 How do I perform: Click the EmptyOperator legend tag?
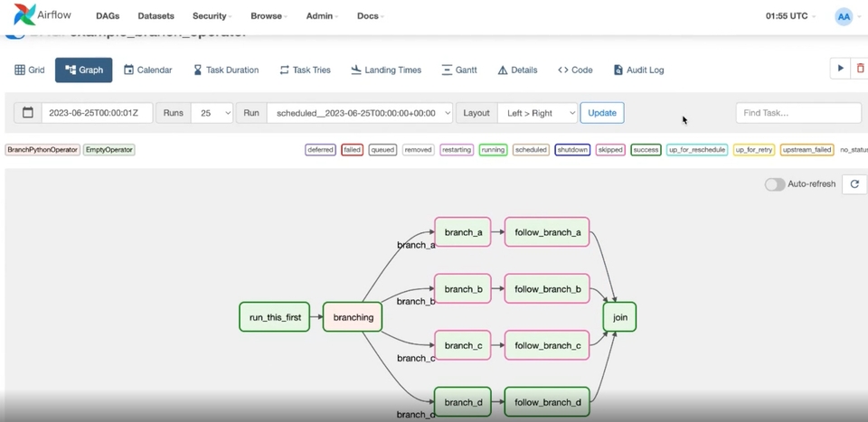[109, 150]
